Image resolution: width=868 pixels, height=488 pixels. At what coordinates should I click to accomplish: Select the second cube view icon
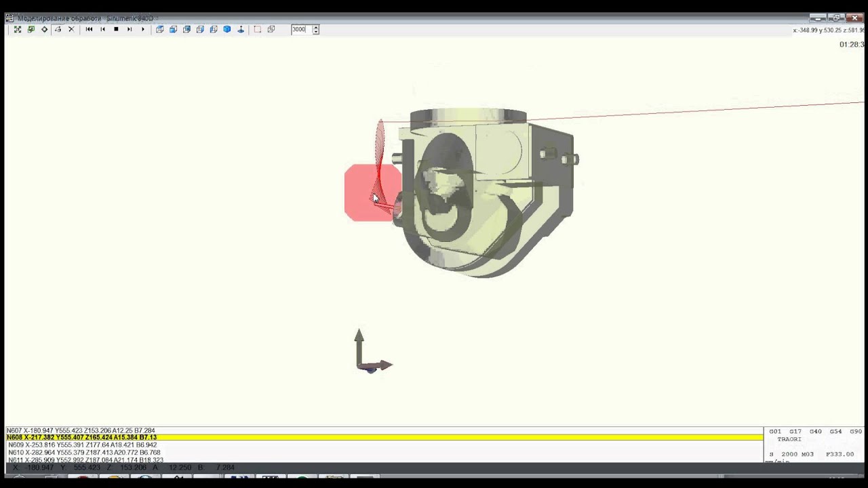tap(174, 29)
